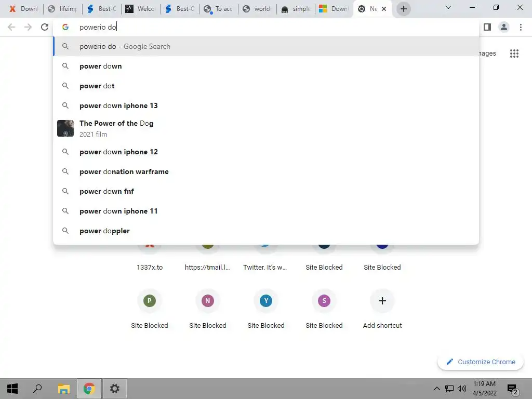The image size is (532, 399).
Task: Open the notification center icon
Action: click(512, 389)
